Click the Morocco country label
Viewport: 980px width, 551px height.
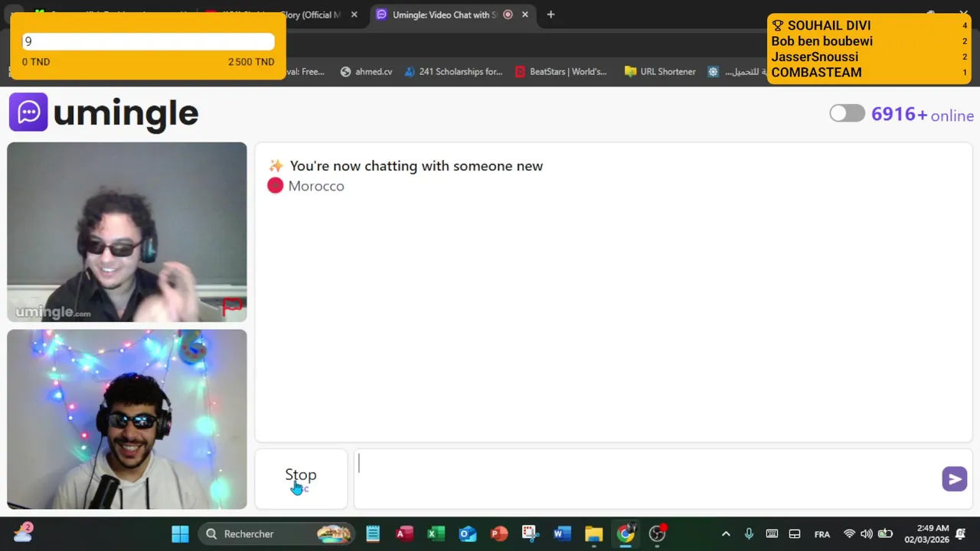click(316, 186)
